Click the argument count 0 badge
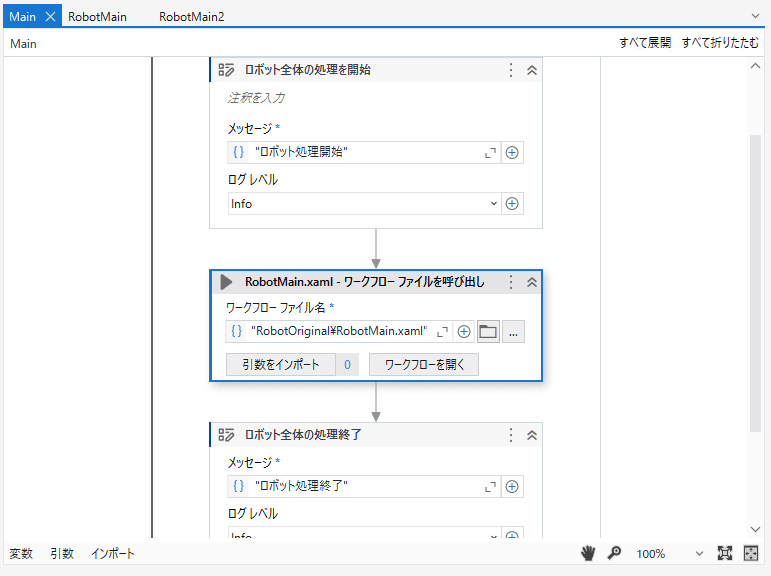This screenshot has height=576, width=771. (347, 364)
